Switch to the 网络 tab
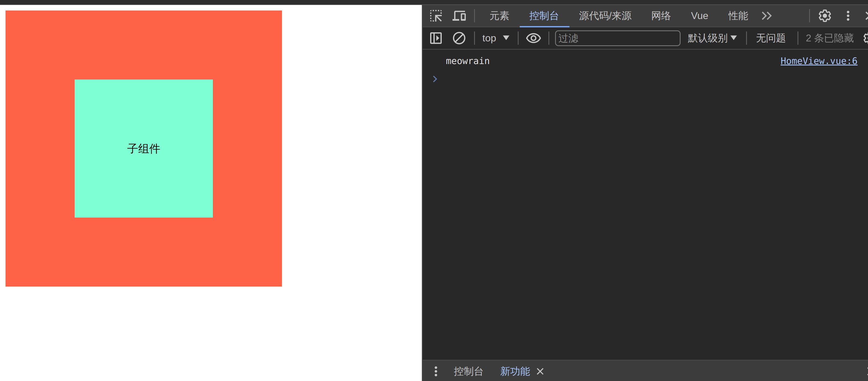Screen dimensions: 868x381 (661, 16)
